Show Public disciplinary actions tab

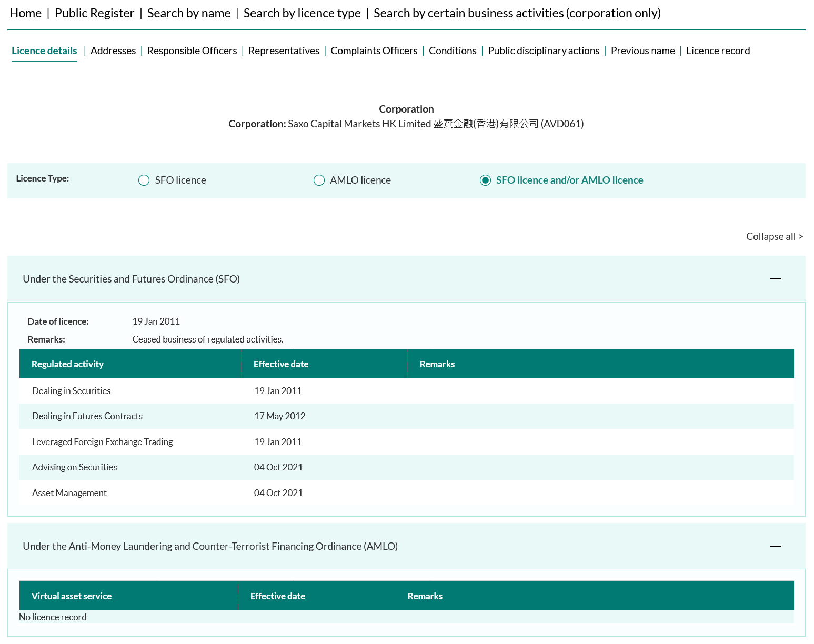click(544, 51)
